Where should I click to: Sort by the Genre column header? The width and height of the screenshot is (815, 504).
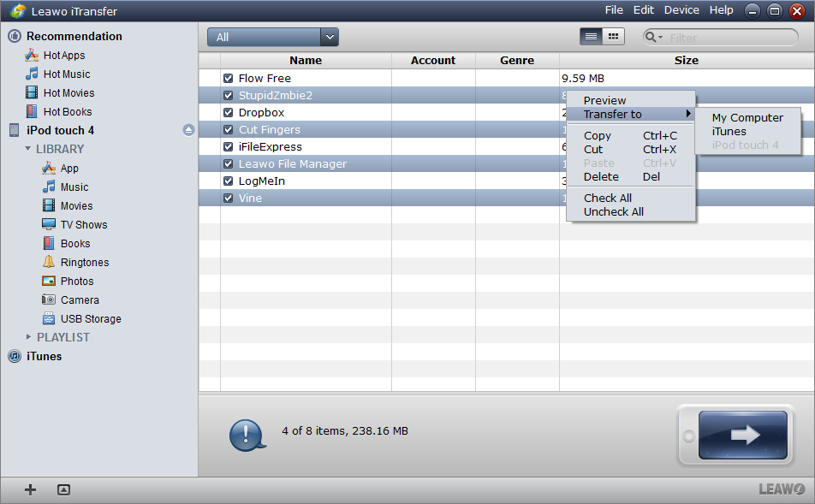point(517,60)
